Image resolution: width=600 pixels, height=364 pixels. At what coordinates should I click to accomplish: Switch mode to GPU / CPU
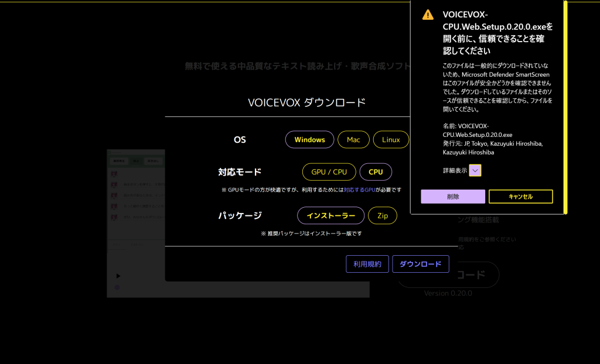coord(329,172)
